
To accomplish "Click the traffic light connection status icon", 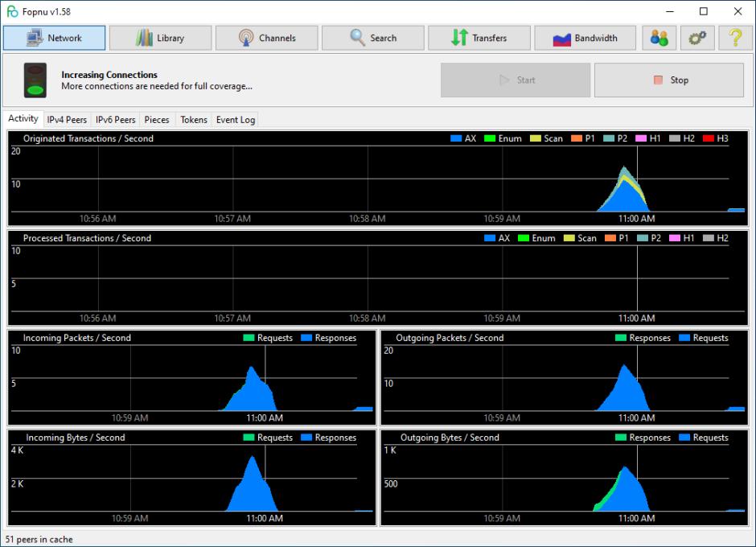I will [x=35, y=80].
